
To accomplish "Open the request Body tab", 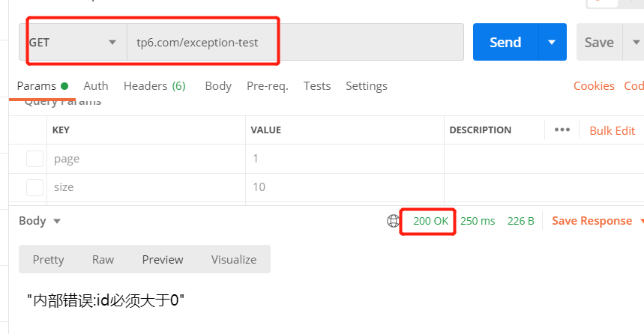I will pyautogui.click(x=218, y=86).
